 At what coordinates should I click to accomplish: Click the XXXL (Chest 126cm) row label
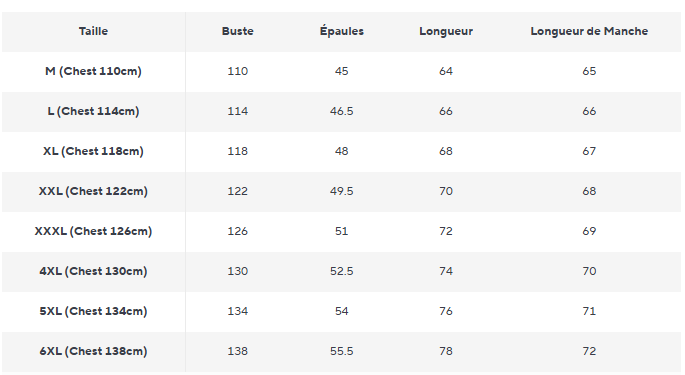pos(93,231)
